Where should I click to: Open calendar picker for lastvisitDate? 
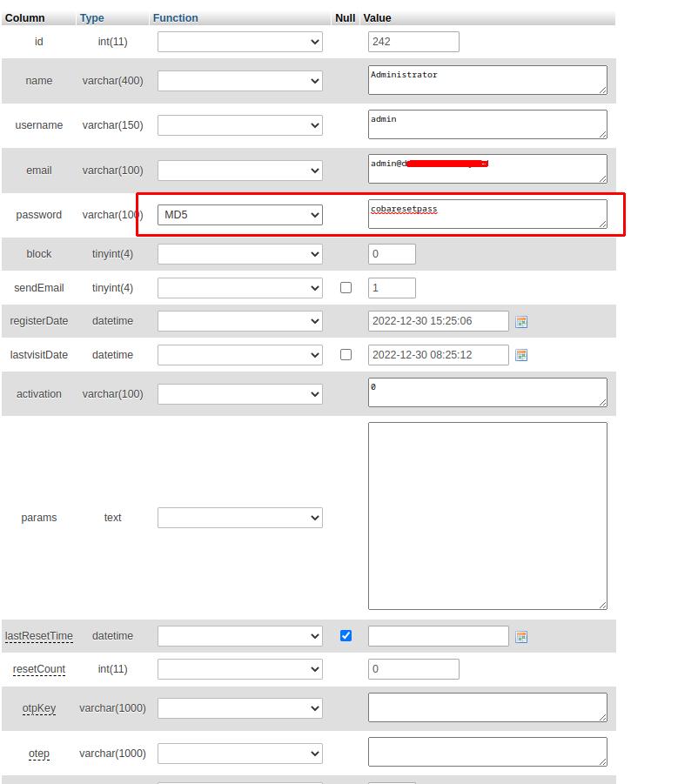[x=521, y=355]
